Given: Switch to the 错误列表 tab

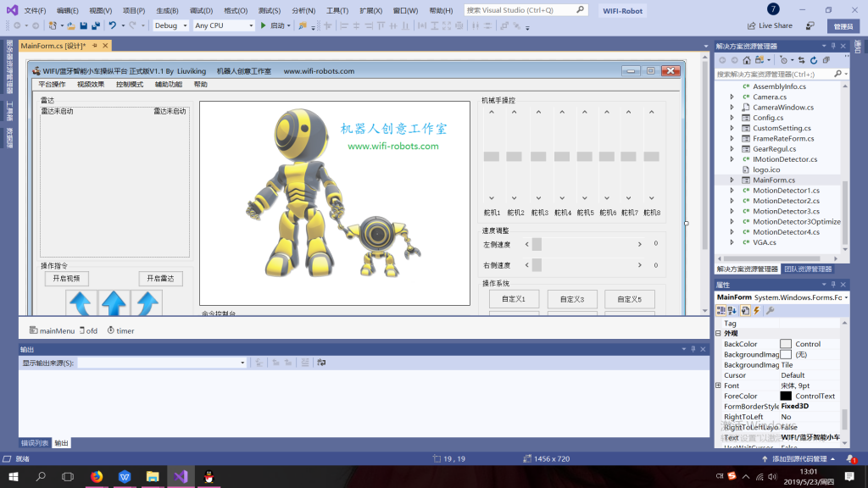Looking at the screenshot, I should [35, 443].
